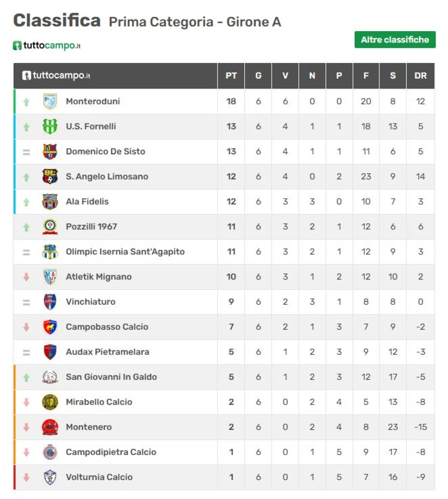
Task: Open the Pozzilli 1967 club badge
Action: coord(50,227)
